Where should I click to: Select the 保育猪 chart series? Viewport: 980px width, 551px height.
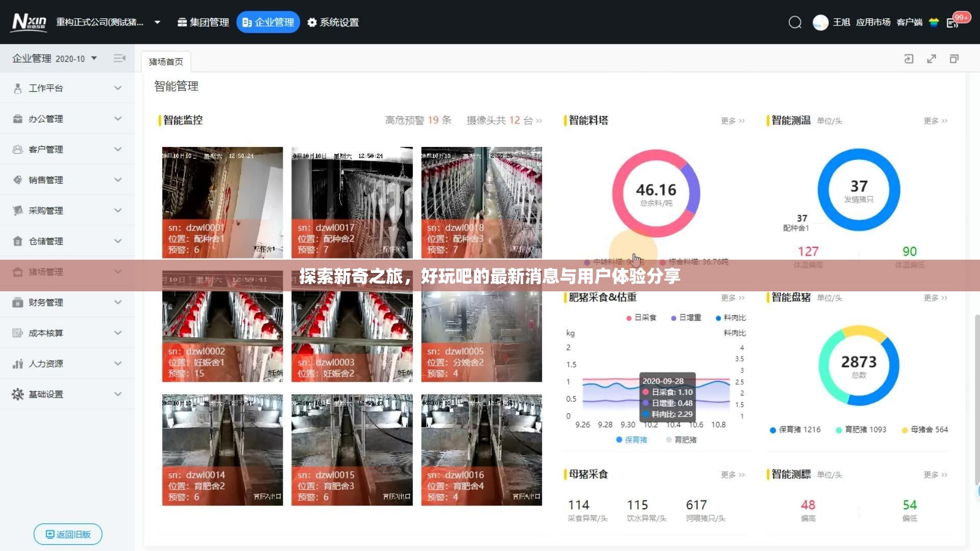pos(631,440)
